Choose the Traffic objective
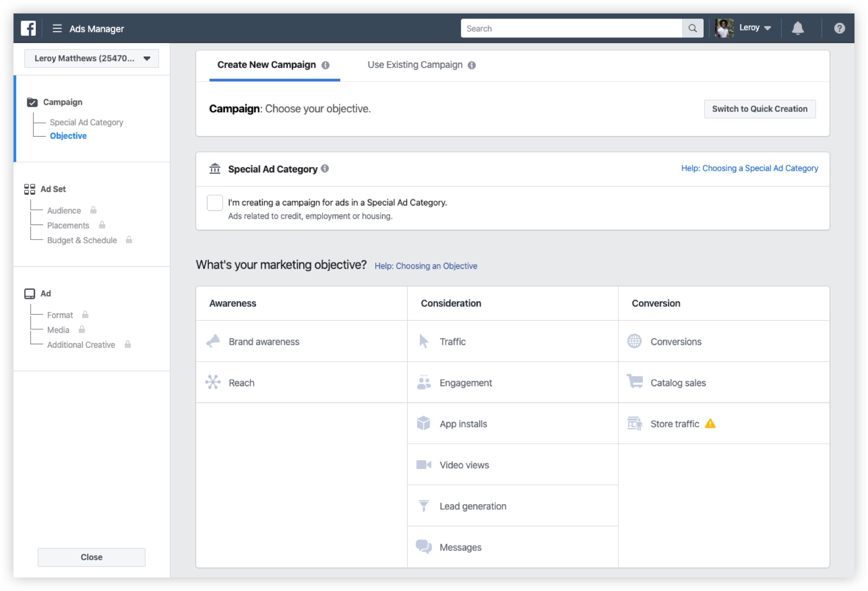 (x=513, y=341)
